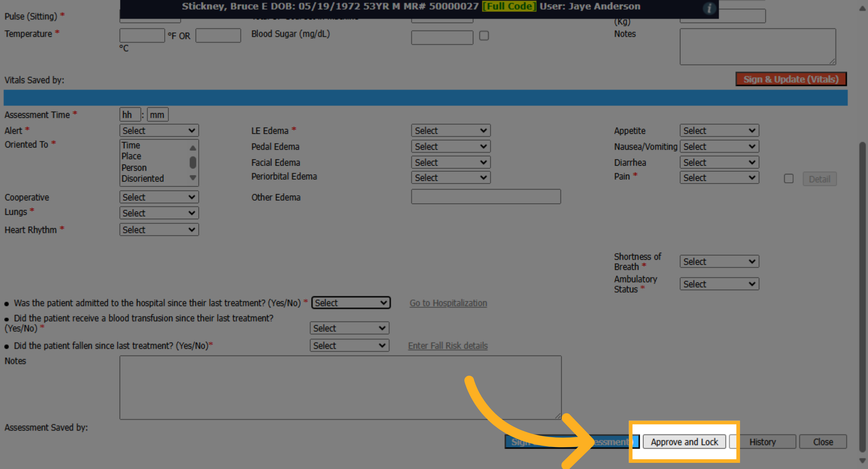The height and width of the screenshot is (469, 868).
Task: Open the Periorbital Edema dropdown
Action: 451,178
